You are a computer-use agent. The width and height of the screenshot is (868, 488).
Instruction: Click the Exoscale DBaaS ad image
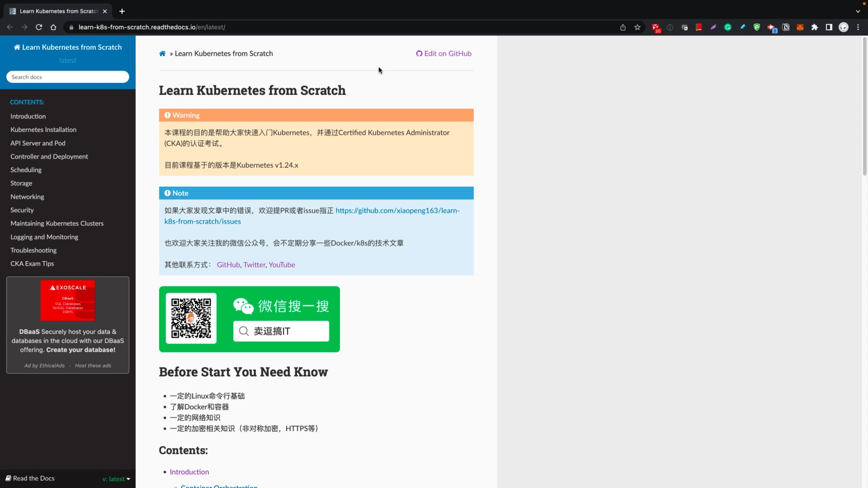[x=68, y=300]
